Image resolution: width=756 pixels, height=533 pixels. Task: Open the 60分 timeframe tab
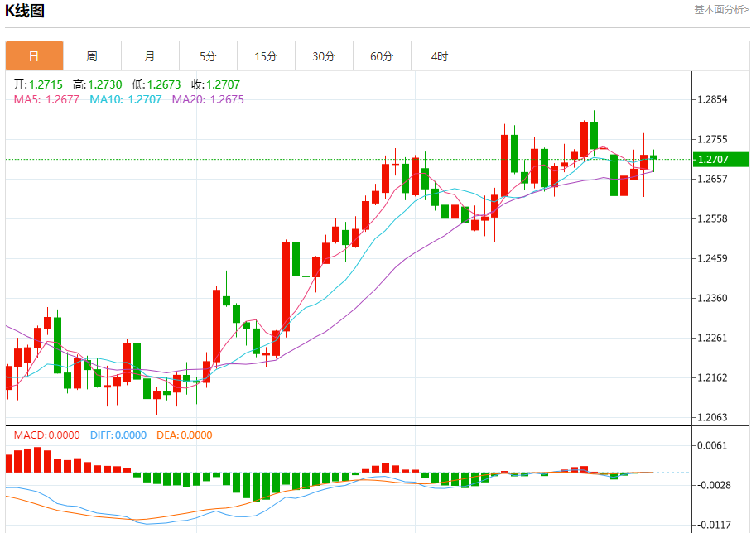pyautogui.click(x=382, y=56)
